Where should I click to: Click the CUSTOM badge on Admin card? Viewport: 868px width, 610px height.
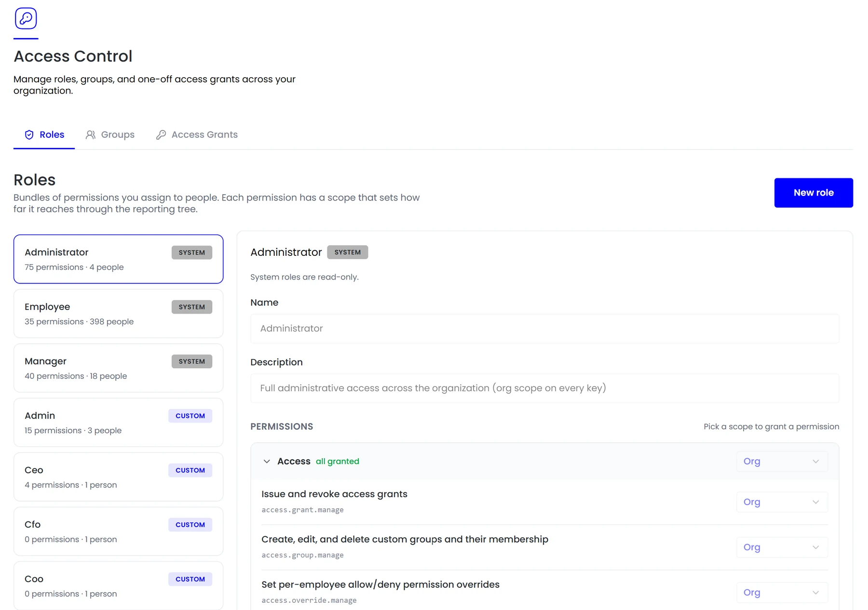point(190,416)
